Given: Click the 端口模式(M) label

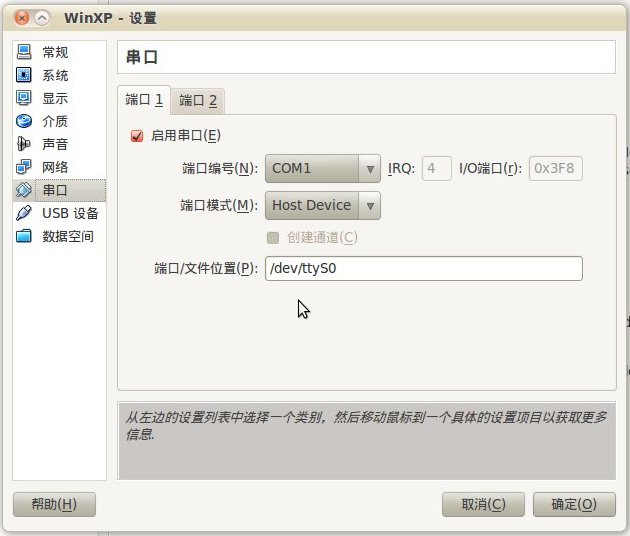Looking at the screenshot, I should pos(219,205).
